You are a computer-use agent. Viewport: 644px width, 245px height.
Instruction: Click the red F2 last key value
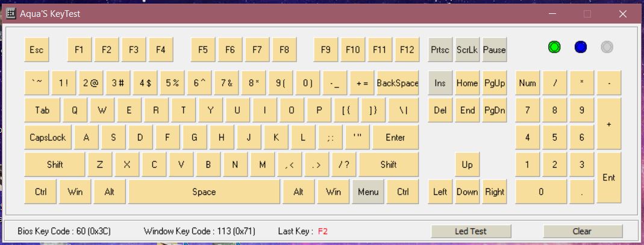323,231
